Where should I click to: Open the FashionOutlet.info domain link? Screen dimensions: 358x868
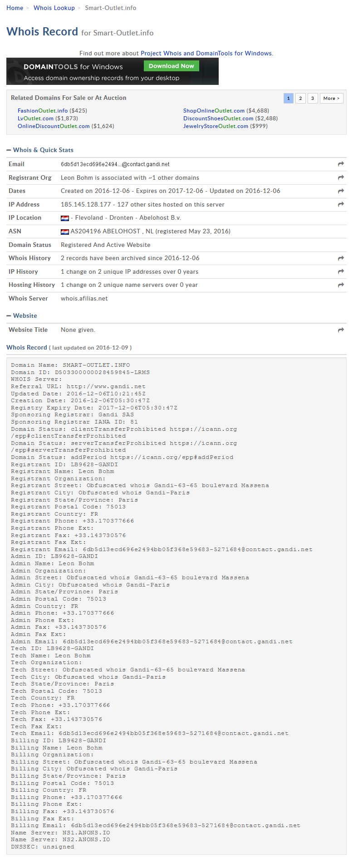pos(43,111)
